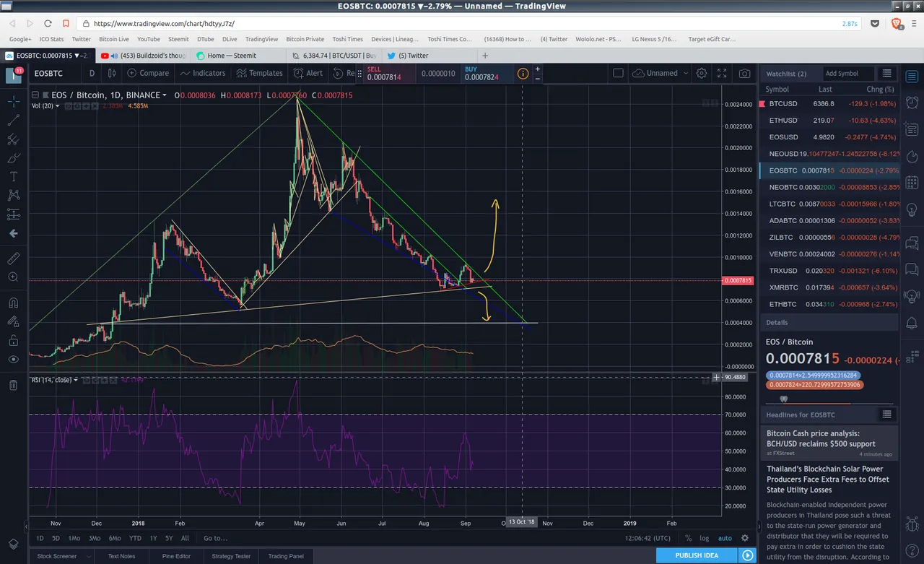Open the Unnamed layout cloud dropdown
924x564 pixels.
tap(661, 73)
